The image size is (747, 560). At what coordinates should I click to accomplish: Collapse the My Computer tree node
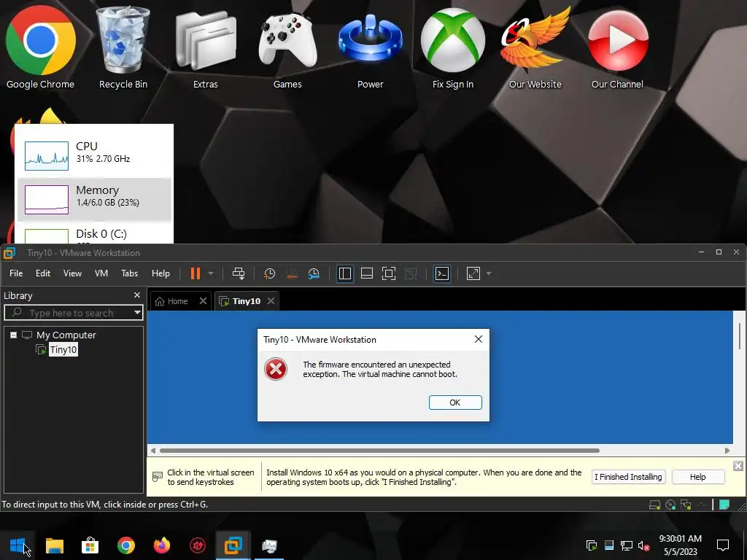coord(14,335)
